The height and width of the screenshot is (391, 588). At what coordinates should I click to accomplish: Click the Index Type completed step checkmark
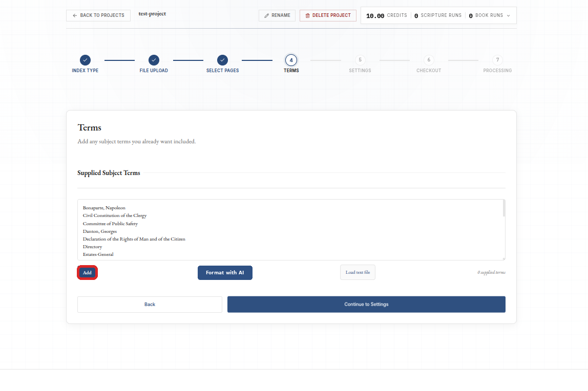pos(85,60)
